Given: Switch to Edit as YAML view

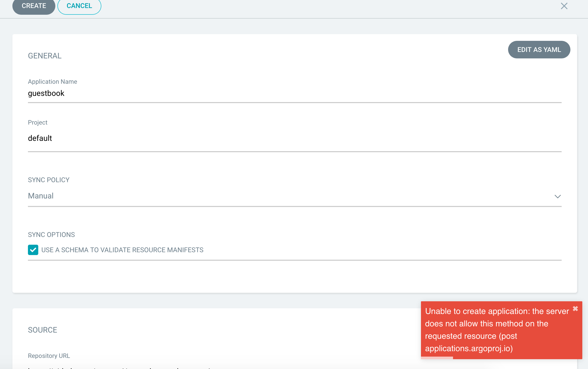Looking at the screenshot, I should pyautogui.click(x=539, y=50).
